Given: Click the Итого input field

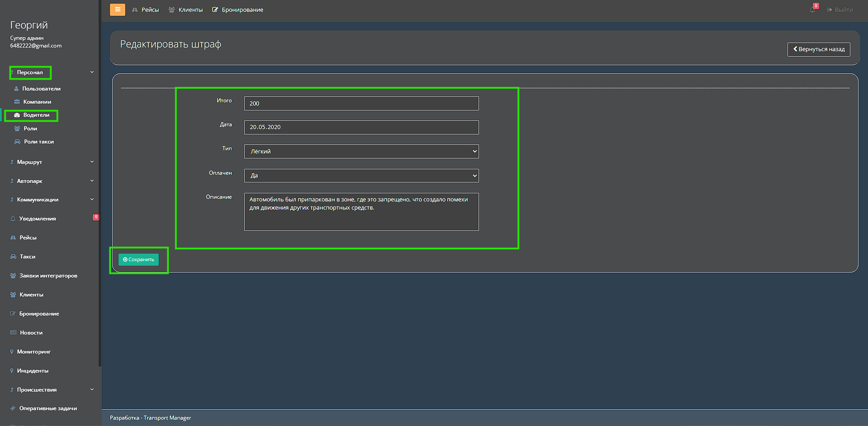Looking at the screenshot, I should pyautogui.click(x=361, y=104).
